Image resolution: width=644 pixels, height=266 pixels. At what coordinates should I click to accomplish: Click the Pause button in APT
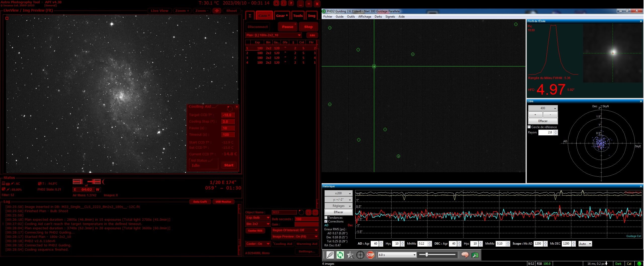[287, 27]
